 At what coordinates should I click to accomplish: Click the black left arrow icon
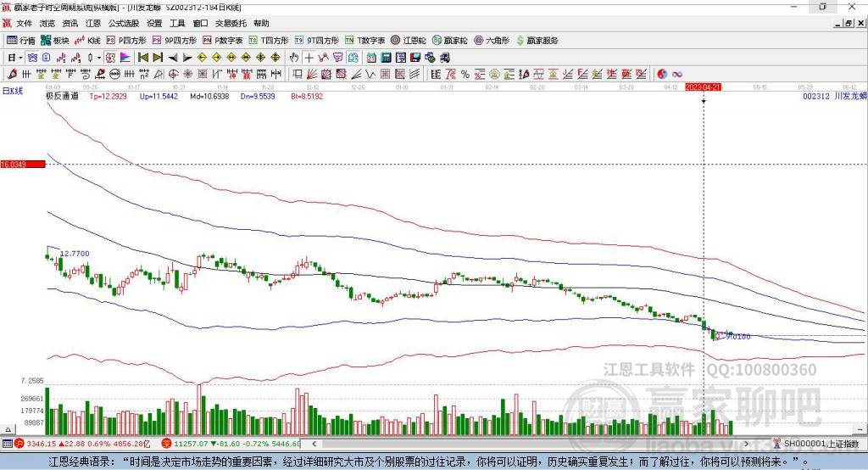(x=173, y=58)
